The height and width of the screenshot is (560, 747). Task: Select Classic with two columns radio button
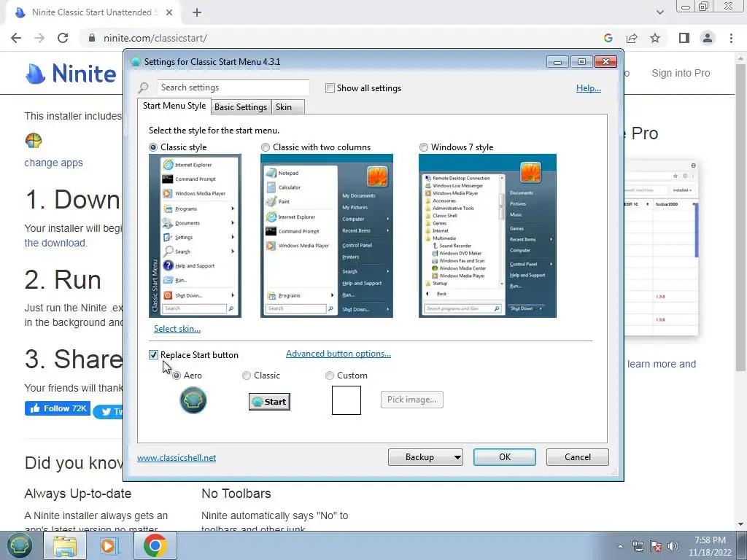click(266, 147)
